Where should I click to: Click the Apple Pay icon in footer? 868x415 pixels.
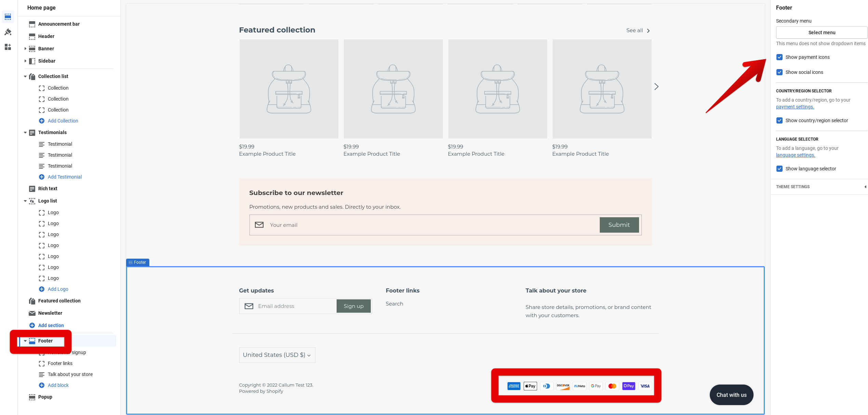(x=530, y=386)
